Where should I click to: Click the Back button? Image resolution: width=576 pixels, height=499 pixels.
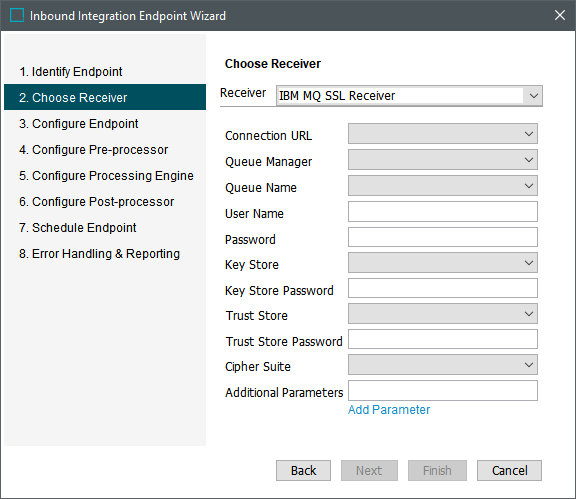point(303,470)
